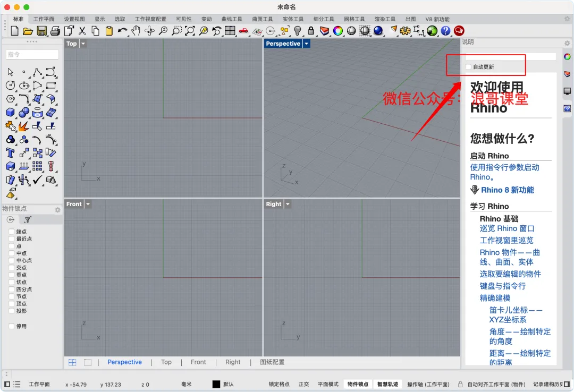Select the Rotate view tool
Image resolution: width=574 pixels, height=392 pixels.
(149, 31)
